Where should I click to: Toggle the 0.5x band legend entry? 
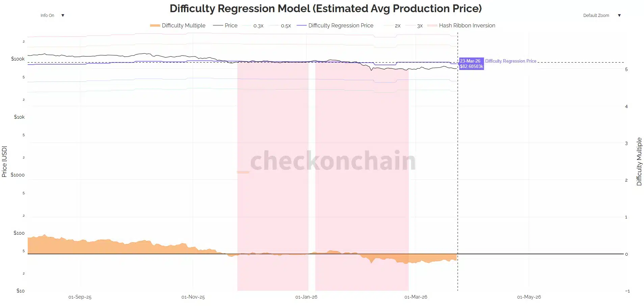[x=285, y=25]
